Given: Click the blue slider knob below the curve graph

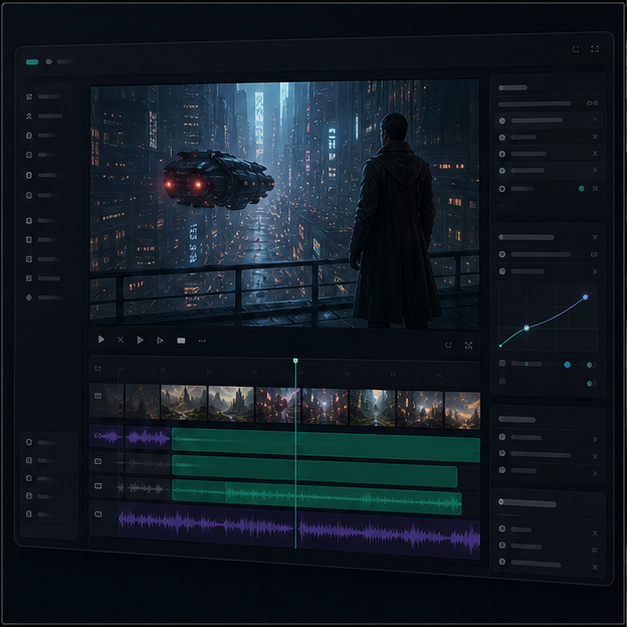Looking at the screenshot, I should [567, 364].
